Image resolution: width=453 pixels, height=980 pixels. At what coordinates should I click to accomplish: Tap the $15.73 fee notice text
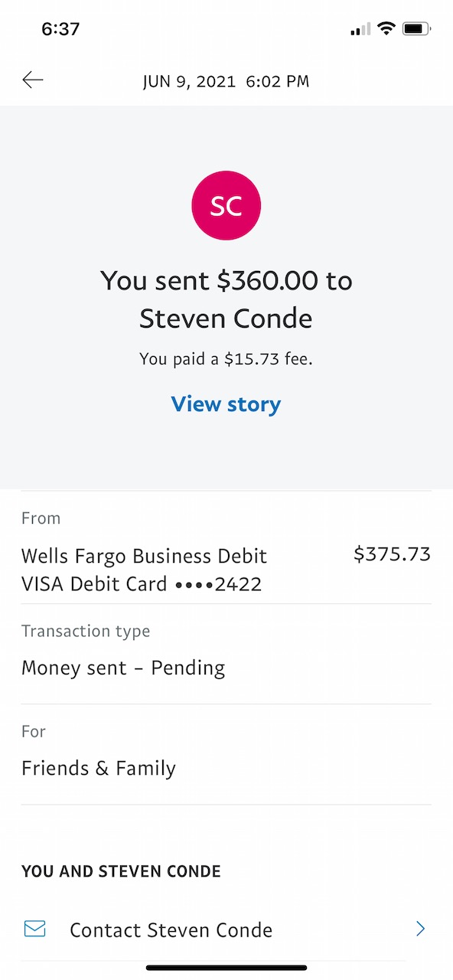click(x=226, y=358)
